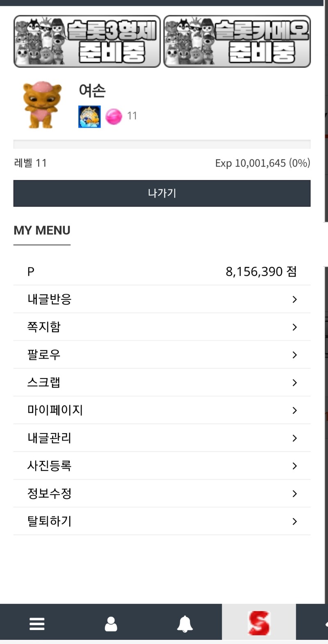Click the blue badge icon under username
Screen dimensions: 328x644
(89, 117)
